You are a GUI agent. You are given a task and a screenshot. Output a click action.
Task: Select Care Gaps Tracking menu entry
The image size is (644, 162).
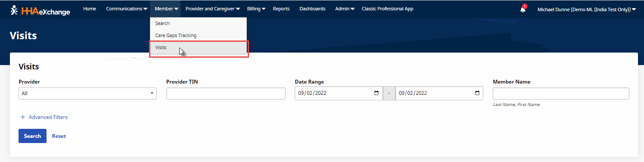198,35
